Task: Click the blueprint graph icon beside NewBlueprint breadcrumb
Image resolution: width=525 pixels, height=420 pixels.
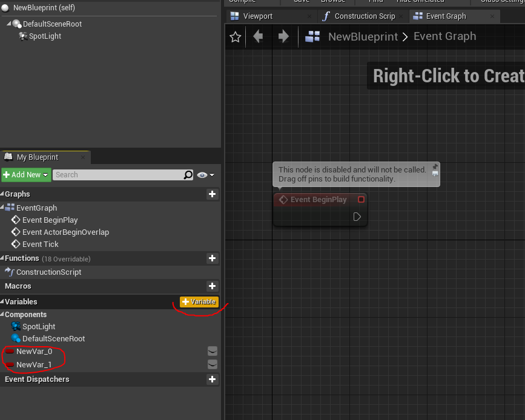Action: 312,36
